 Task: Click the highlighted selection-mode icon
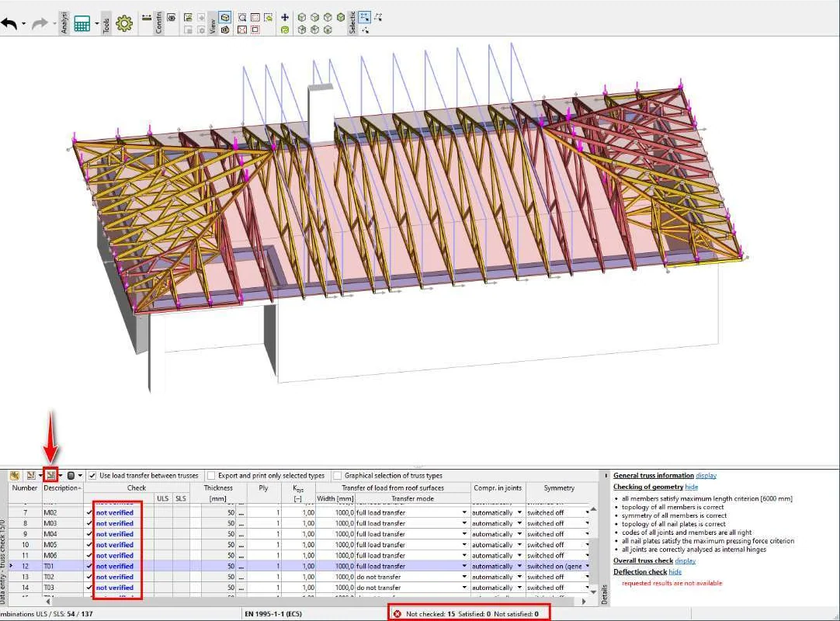pos(365,17)
